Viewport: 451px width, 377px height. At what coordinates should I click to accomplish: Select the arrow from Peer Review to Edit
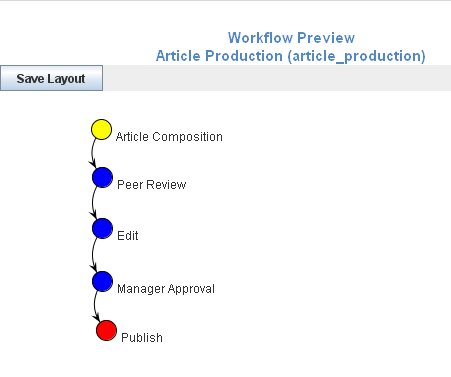pos(93,202)
